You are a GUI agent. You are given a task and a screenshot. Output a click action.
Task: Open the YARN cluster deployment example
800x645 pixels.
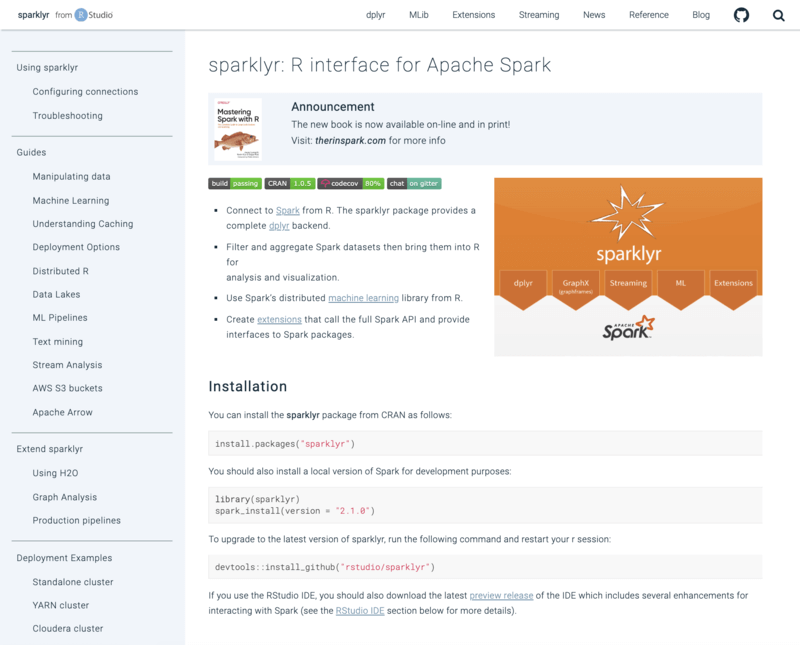tap(61, 605)
